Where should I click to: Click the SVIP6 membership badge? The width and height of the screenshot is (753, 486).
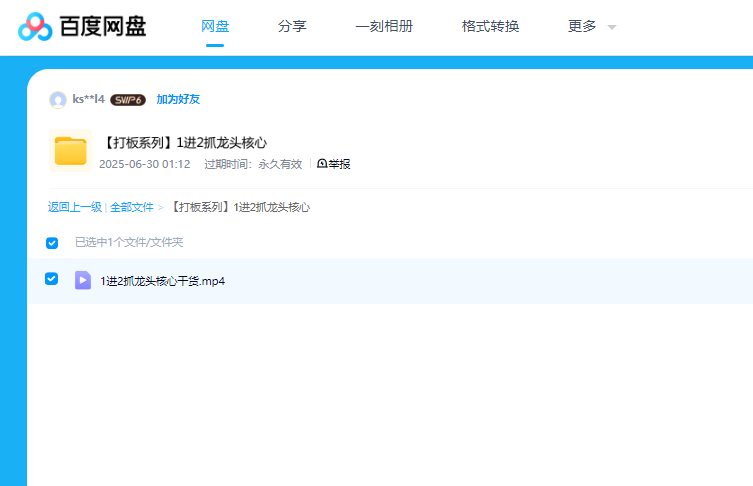128,100
